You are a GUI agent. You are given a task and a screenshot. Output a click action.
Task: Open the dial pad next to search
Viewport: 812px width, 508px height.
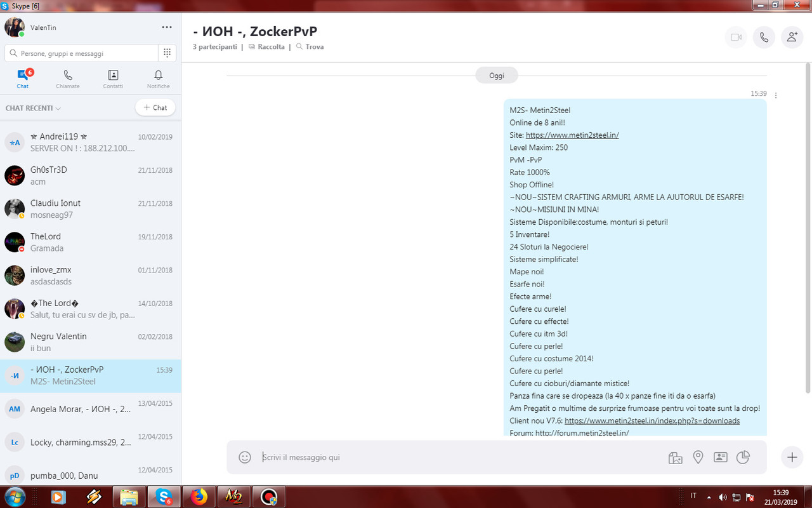167,53
